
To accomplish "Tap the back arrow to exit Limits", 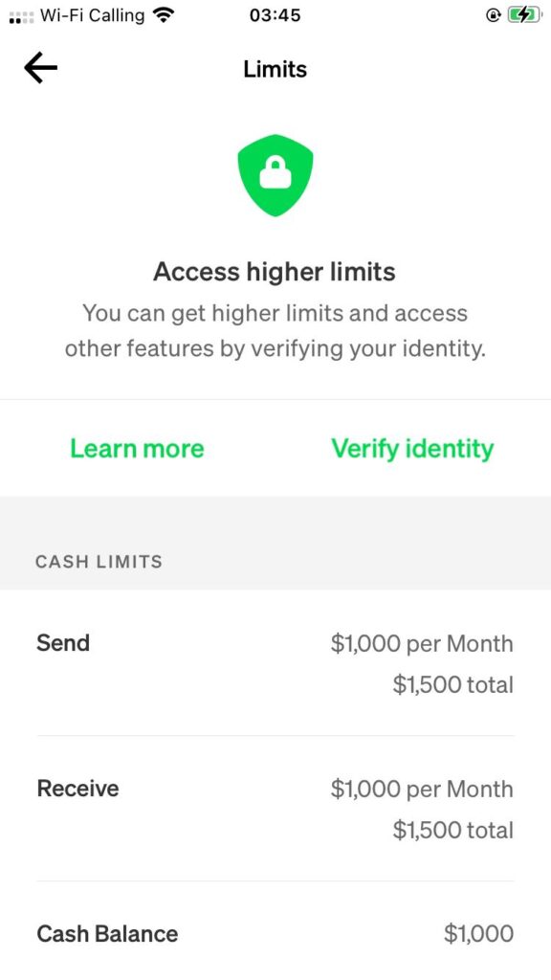I will point(39,67).
